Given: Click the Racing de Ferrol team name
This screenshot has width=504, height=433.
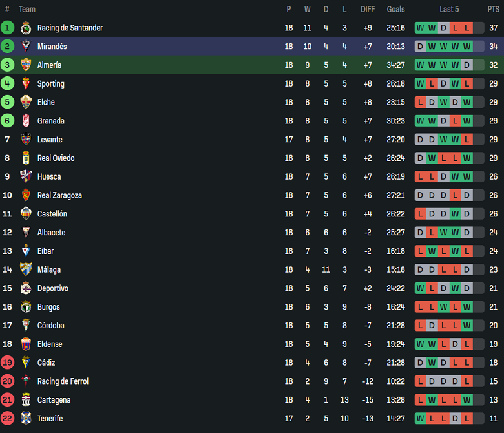Looking at the screenshot, I should tap(63, 381).
